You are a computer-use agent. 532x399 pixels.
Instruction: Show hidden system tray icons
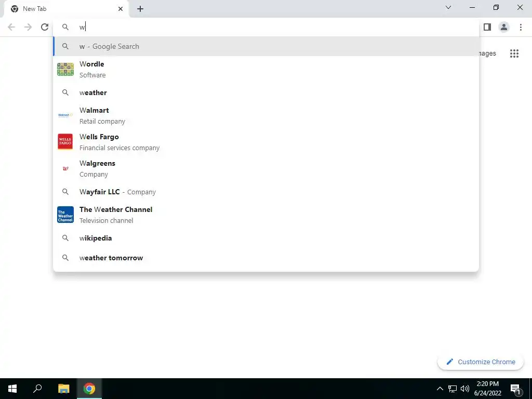point(440,389)
